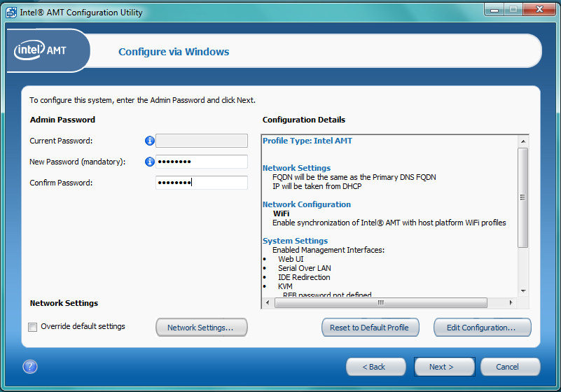Click the 'Network Configuration' heading
Image resolution: width=561 pixels, height=392 pixels.
coord(307,204)
